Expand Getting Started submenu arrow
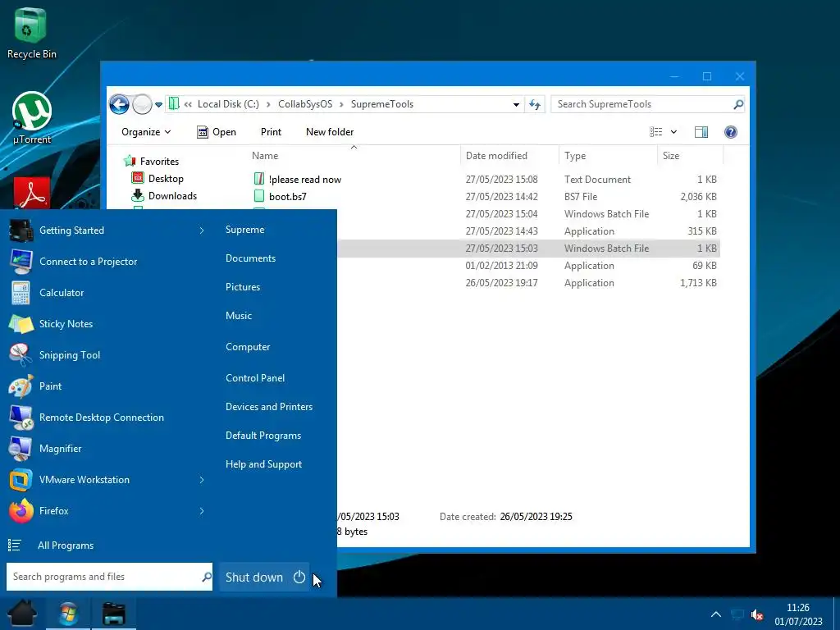This screenshot has height=630, width=840. 202,231
